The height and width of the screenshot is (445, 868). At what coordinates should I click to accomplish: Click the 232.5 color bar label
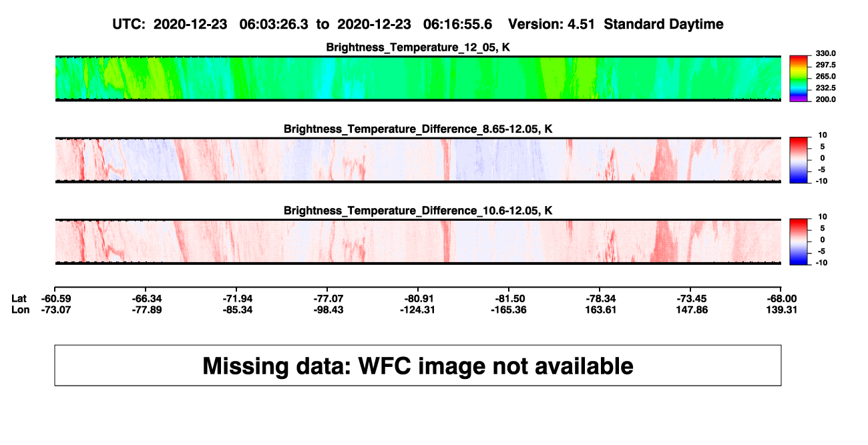pyautogui.click(x=826, y=88)
